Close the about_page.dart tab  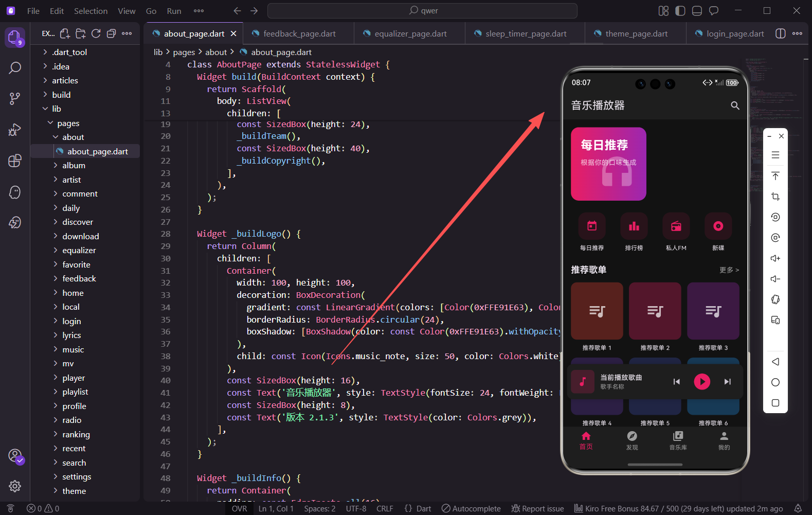[x=233, y=33]
